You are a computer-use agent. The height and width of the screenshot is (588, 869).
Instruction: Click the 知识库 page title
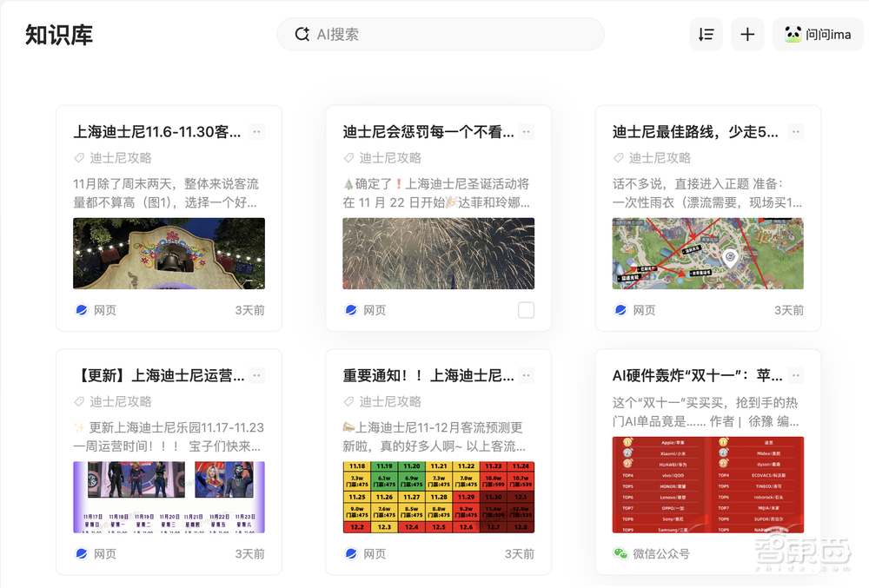click(x=60, y=35)
